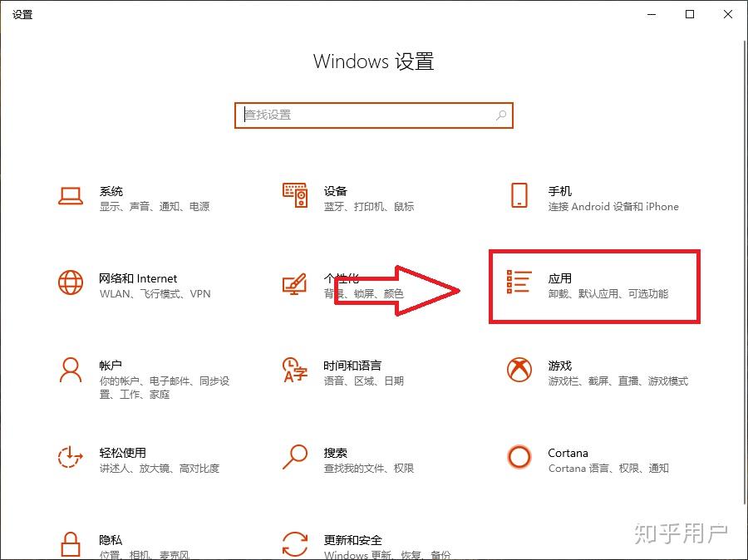Image resolution: width=748 pixels, height=560 pixels.
Task: Click text 卸载、默认应用、可选功能
Action: click(x=608, y=294)
